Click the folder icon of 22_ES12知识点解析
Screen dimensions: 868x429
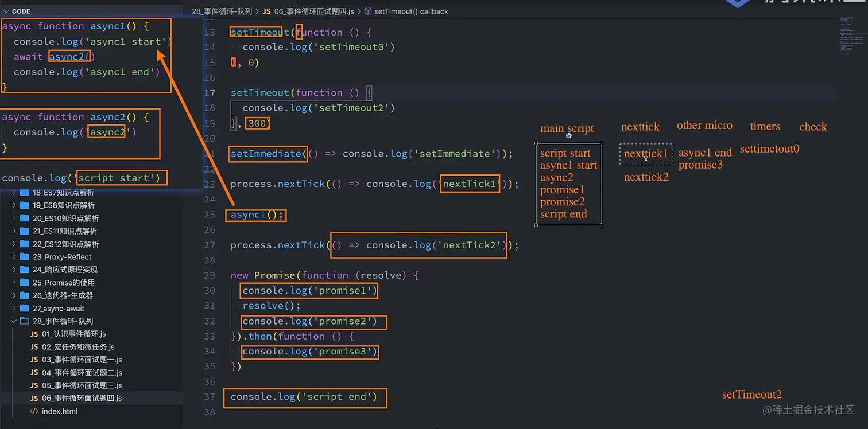[x=24, y=244]
